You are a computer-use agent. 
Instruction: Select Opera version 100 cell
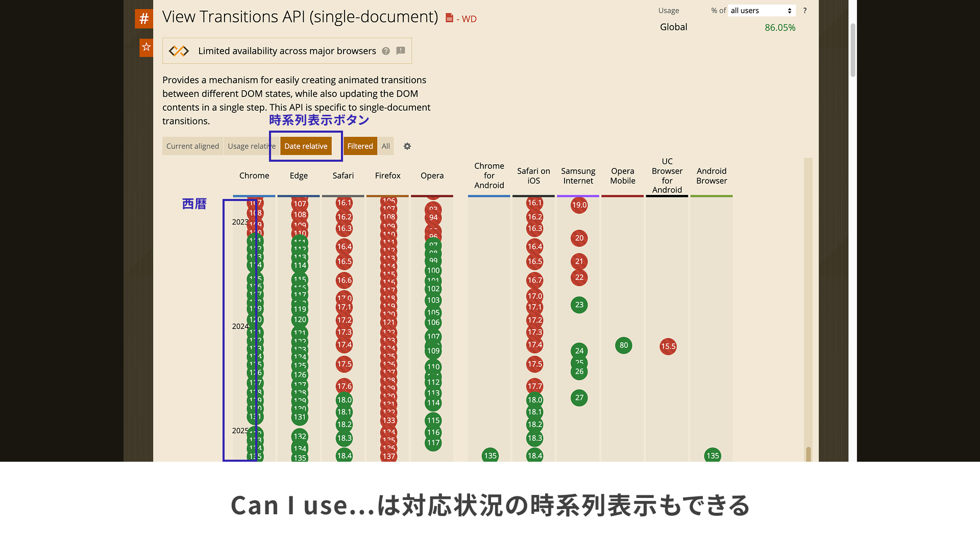pos(433,270)
